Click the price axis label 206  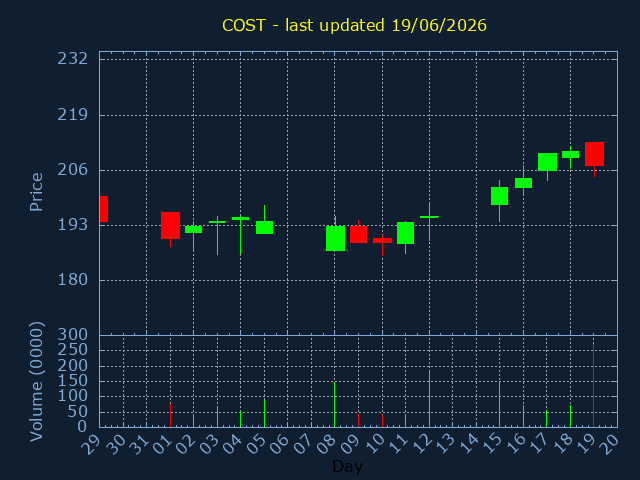73,169
